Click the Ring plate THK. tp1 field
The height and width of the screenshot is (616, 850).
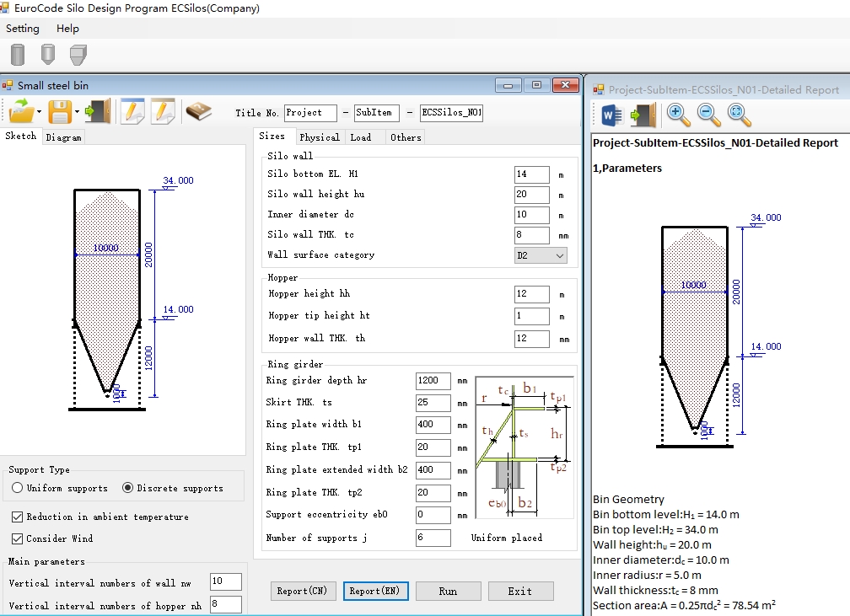click(x=433, y=447)
